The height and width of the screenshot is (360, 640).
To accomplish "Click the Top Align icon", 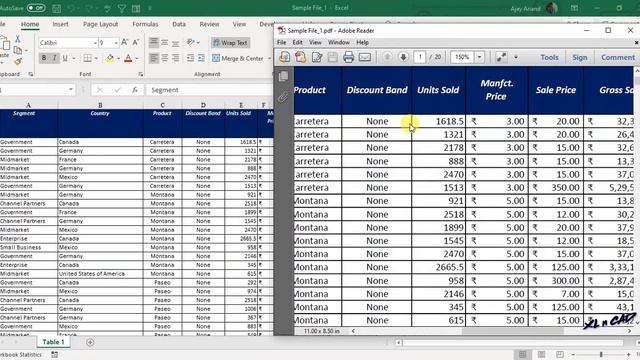I will coord(153,42).
